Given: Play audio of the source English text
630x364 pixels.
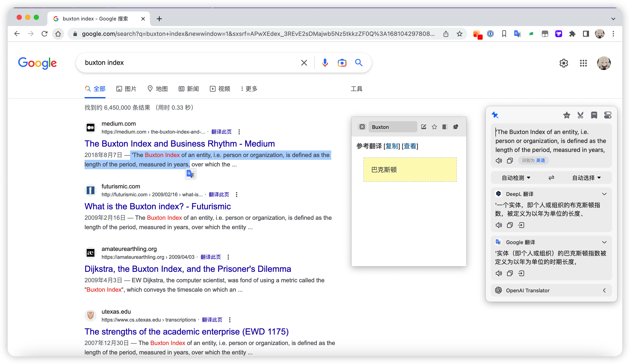Looking at the screenshot, I should click(x=498, y=160).
